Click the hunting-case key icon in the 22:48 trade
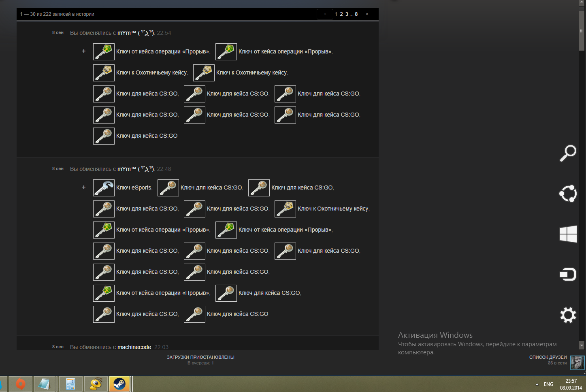 [285, 209]
